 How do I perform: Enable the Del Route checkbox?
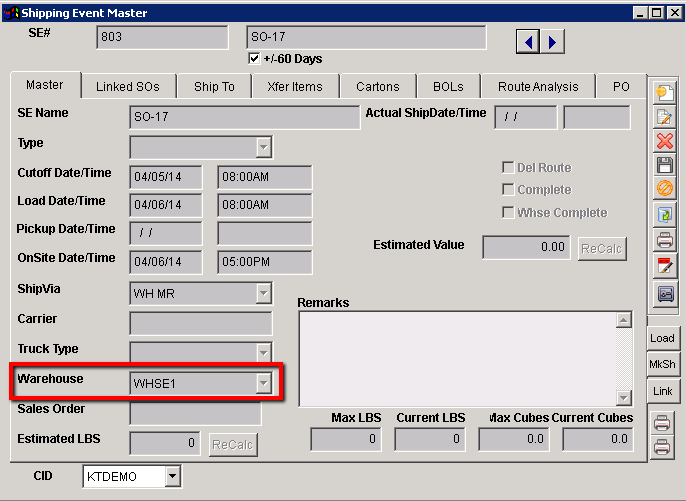[508, 167]
